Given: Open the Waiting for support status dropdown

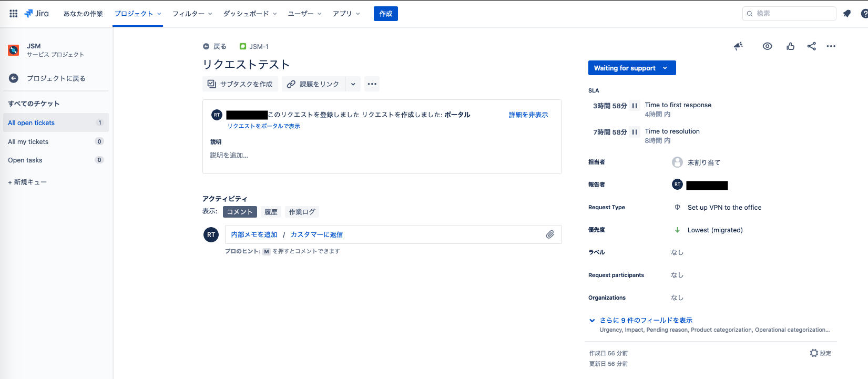Looking at the screenshot, I should tap(632, 68).
